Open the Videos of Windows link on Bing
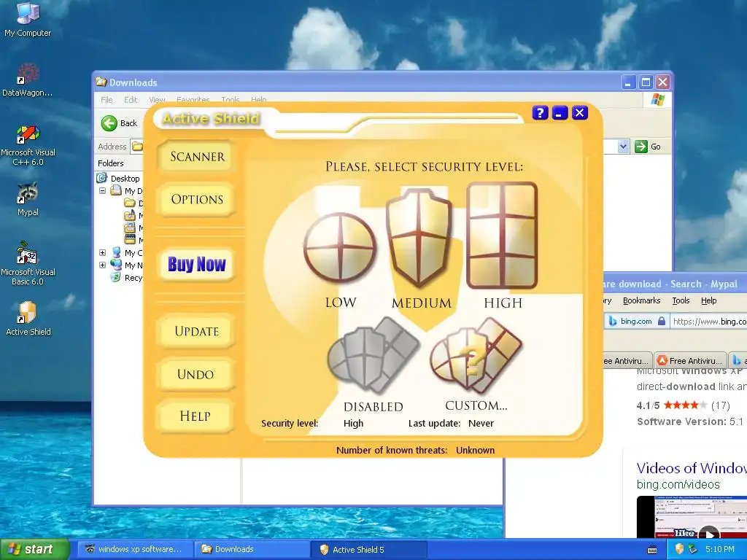The height and width of the screenshot is (560, 747). [x=692, y=468]
